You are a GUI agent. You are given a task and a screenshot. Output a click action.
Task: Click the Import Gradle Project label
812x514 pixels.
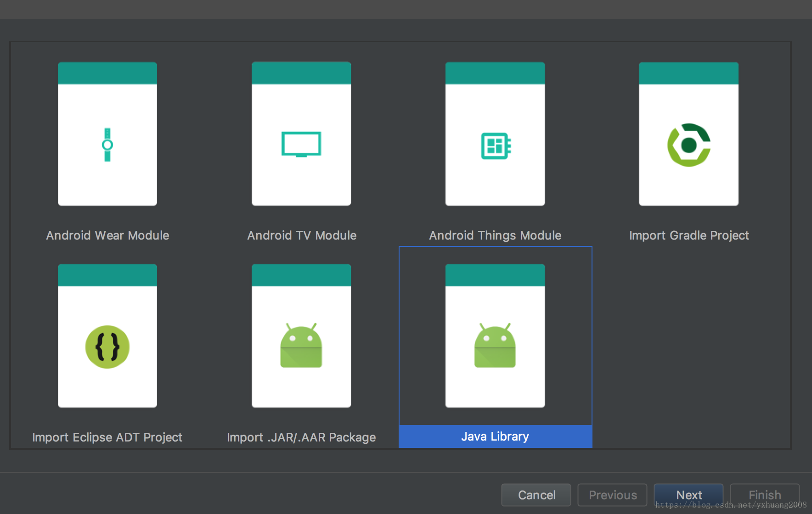[689, 235]
